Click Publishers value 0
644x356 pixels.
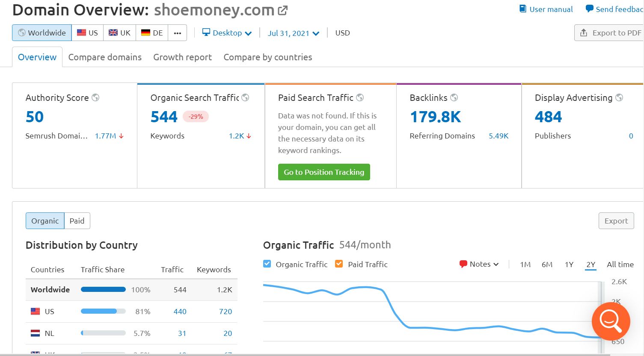point(631,136)
